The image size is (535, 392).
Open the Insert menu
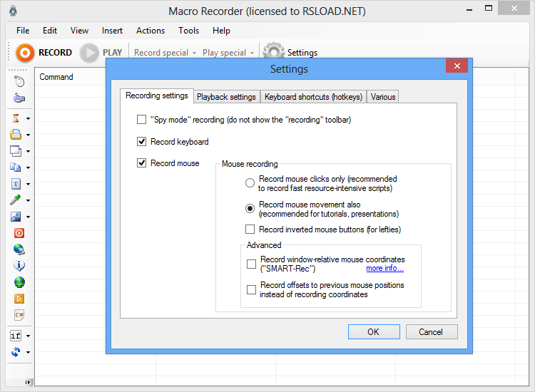pos(112,31)
